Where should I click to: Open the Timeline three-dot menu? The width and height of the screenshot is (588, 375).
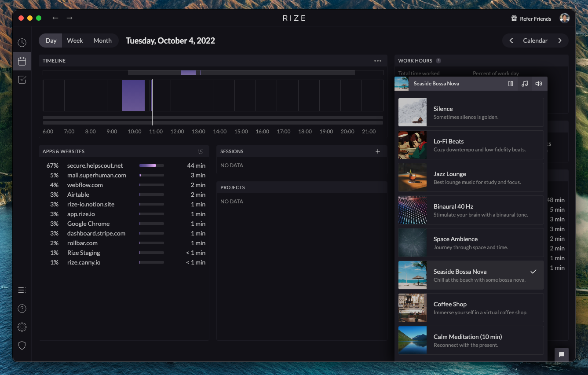[378, 61]
